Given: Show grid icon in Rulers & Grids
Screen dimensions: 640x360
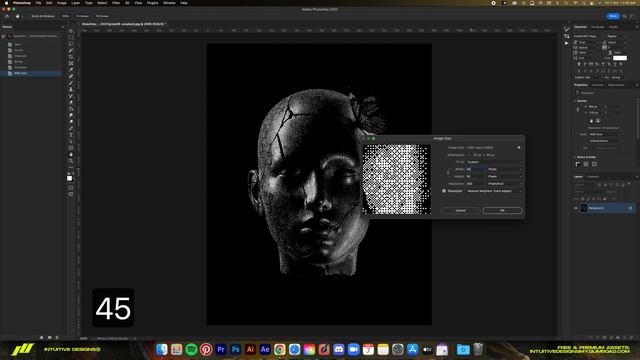Looking at the screenshot, I should [586, 164].
